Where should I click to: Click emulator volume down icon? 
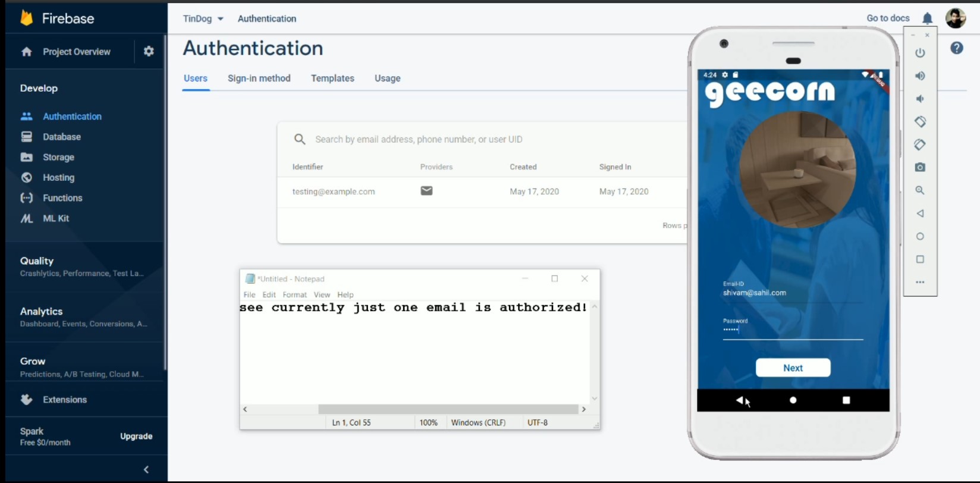pos(920,99)
